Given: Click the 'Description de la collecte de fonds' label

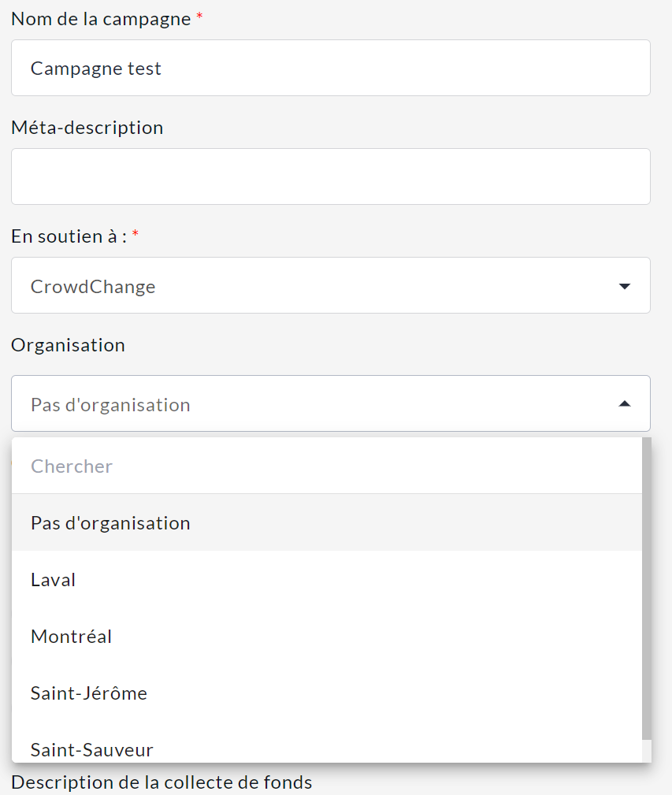Looking at the screenshot, I should (x=162, y=782).
